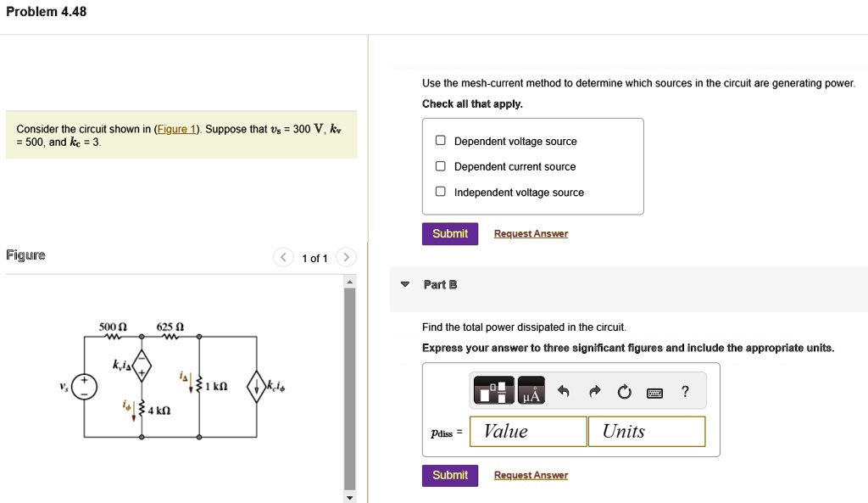
Task: Click the next figure chevron
Action: pyautogui.click(x=346, y=257)
